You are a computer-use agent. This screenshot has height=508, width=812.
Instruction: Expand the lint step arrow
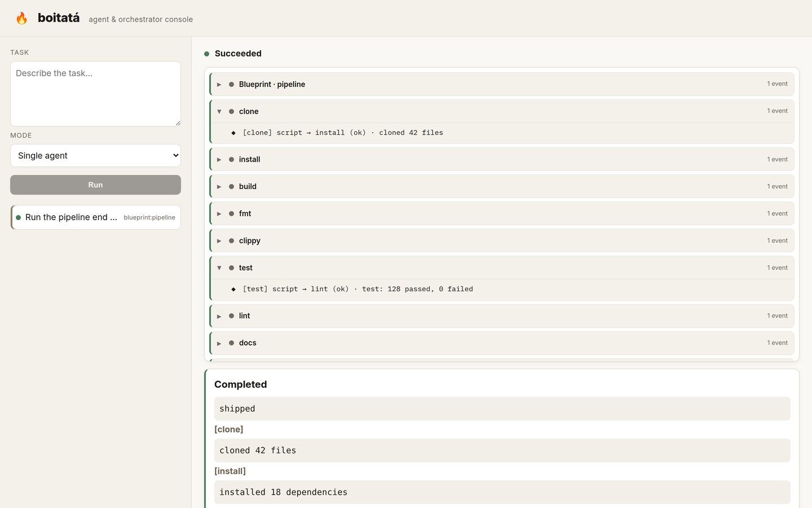point(219,316)
